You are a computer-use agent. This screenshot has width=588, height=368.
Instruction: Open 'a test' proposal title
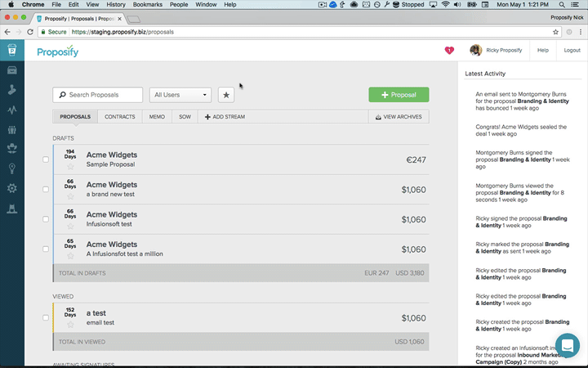point(96,312)
